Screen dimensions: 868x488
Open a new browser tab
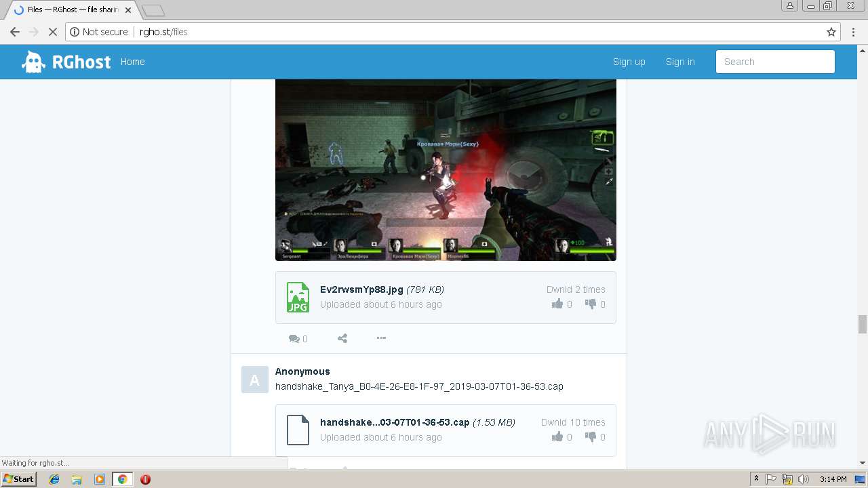click(153, 10)
